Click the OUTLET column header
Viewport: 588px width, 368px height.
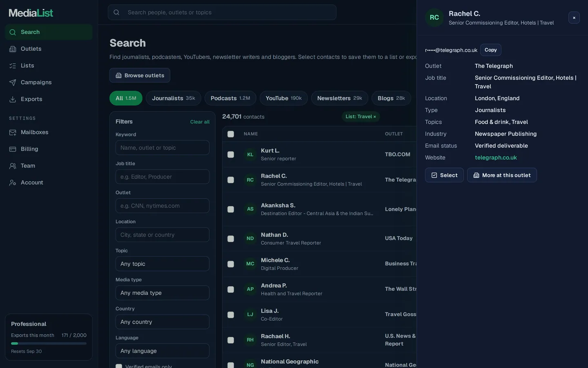[394, 134]
